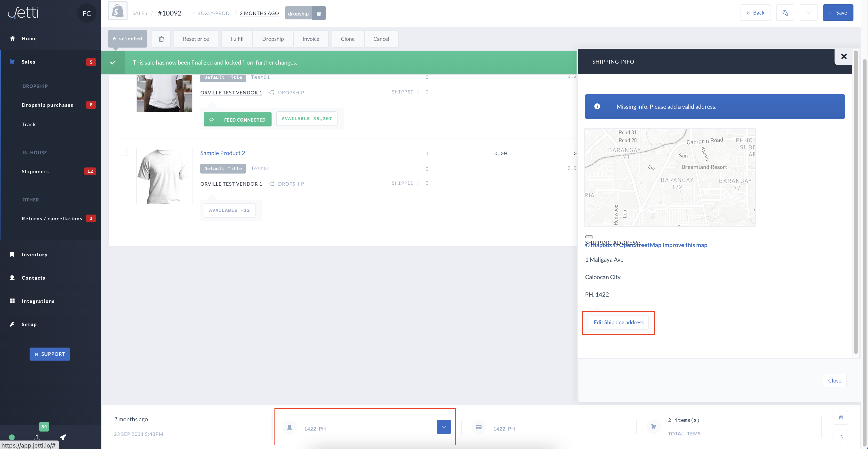Click the key icon button
The image size is (868, 449).
click(785, 13)
